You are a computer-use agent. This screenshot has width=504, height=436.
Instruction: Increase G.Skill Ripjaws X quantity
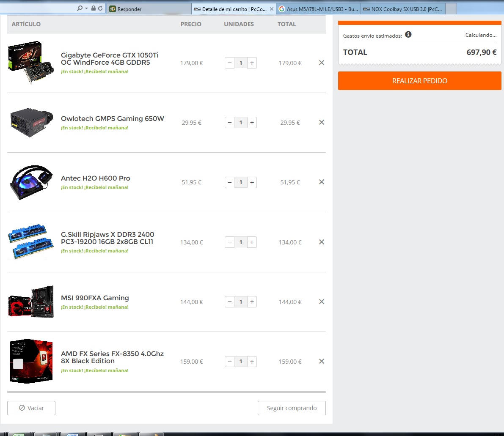pyautogui.click(x=252, y=242)
